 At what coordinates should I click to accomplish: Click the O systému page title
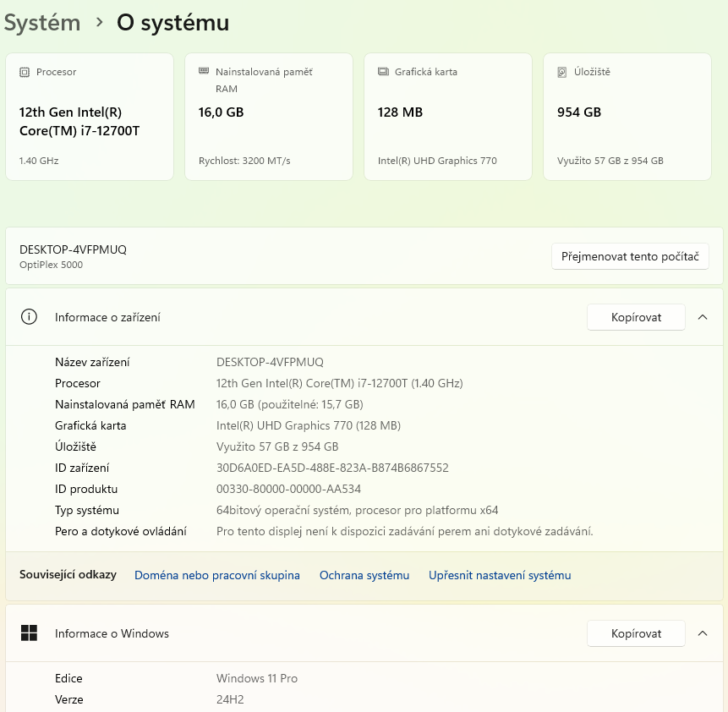(x=172, y=22)
